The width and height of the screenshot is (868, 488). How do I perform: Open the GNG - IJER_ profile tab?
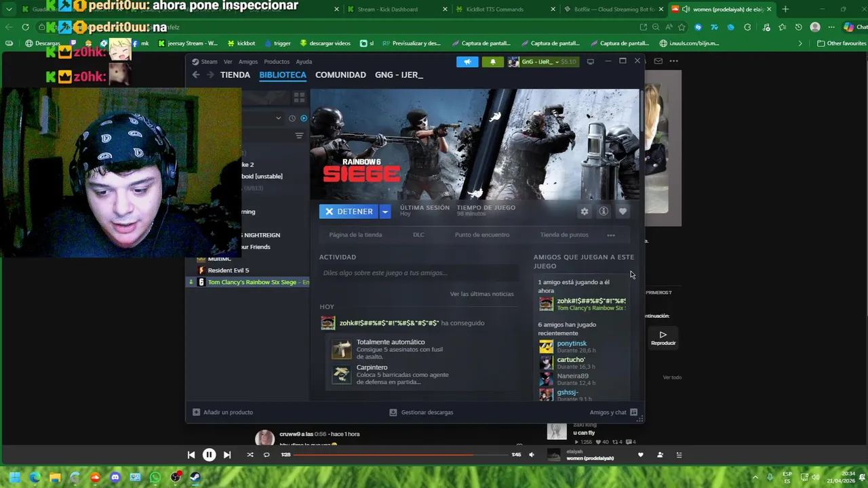[x=399, y=75]
